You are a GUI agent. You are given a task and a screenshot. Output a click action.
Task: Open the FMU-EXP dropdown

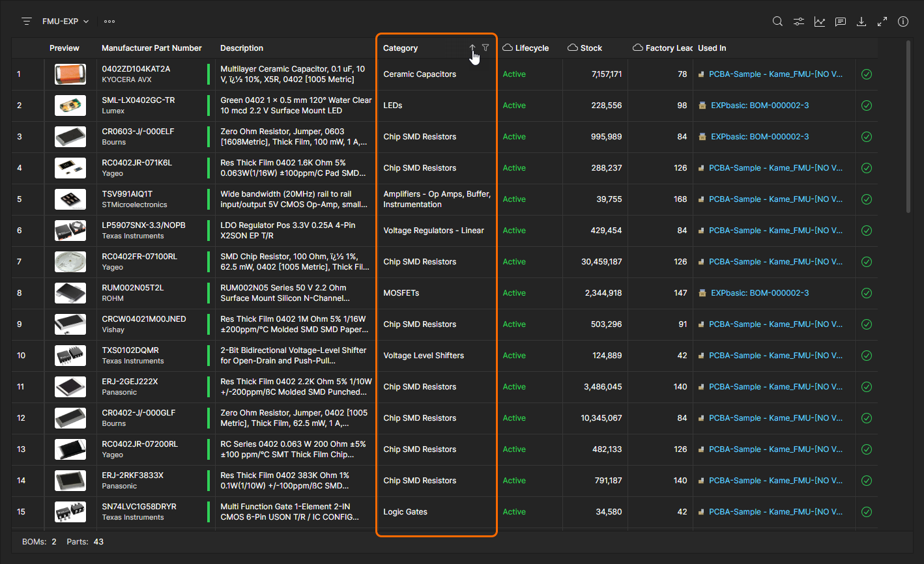(x=65, y=21)
